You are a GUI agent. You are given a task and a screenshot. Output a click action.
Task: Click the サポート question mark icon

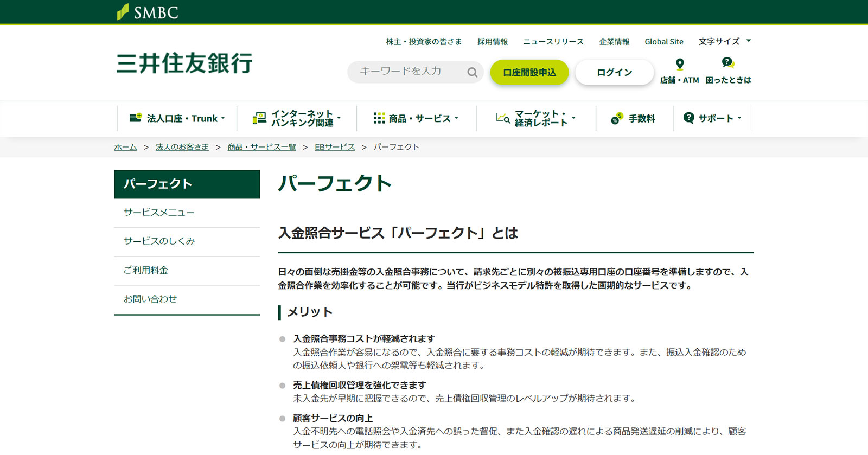coord(689,118)
